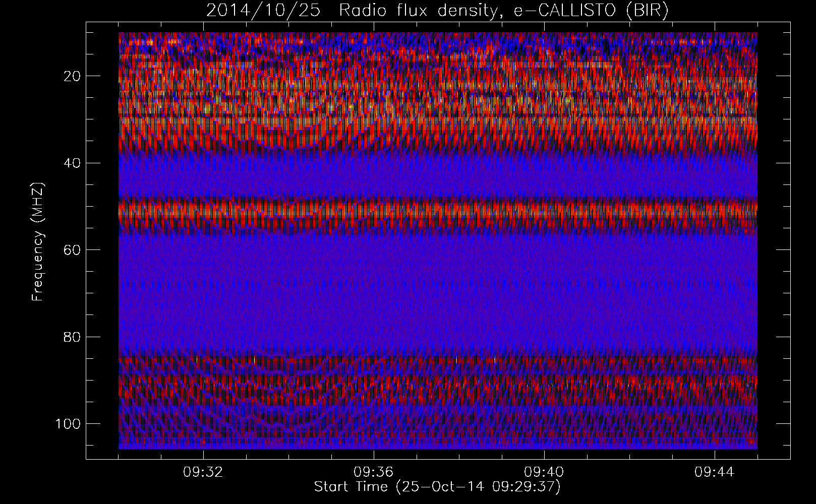
Task: Click the 20 MHz frequency tick label
Action: point(73,76)
